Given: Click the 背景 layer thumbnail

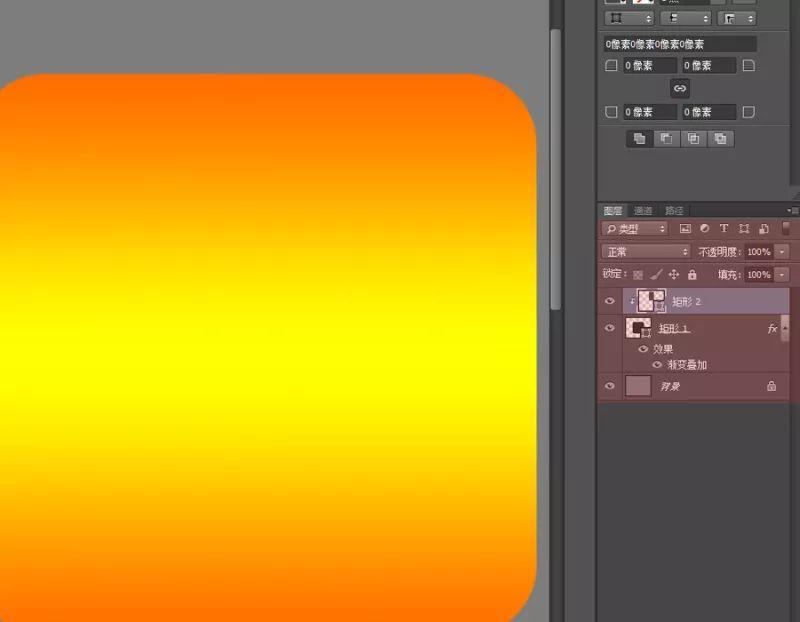Looking at the screenshot, I should [638, 386].
